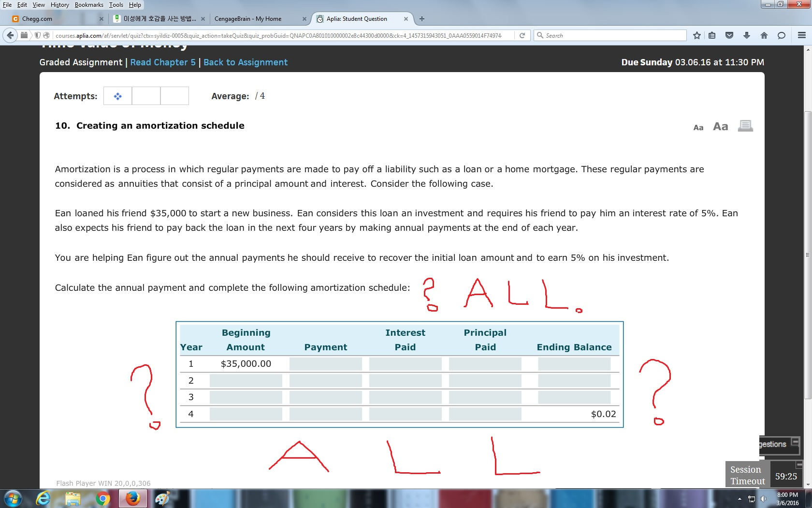Launch Google Chrome from the taskbar
Image resolution: width=812 pixels, height=508 pixels.
click(x=101, y=498)
